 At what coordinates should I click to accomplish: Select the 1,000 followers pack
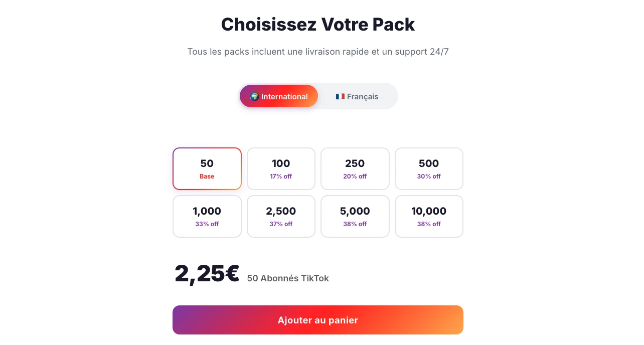pyautogui.click(x=207, y=216)
